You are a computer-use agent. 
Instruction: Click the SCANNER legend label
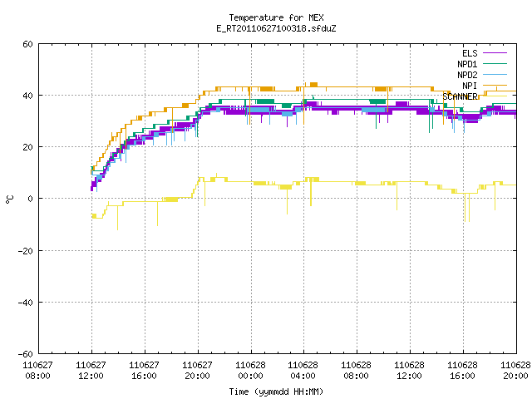[460, 96]
